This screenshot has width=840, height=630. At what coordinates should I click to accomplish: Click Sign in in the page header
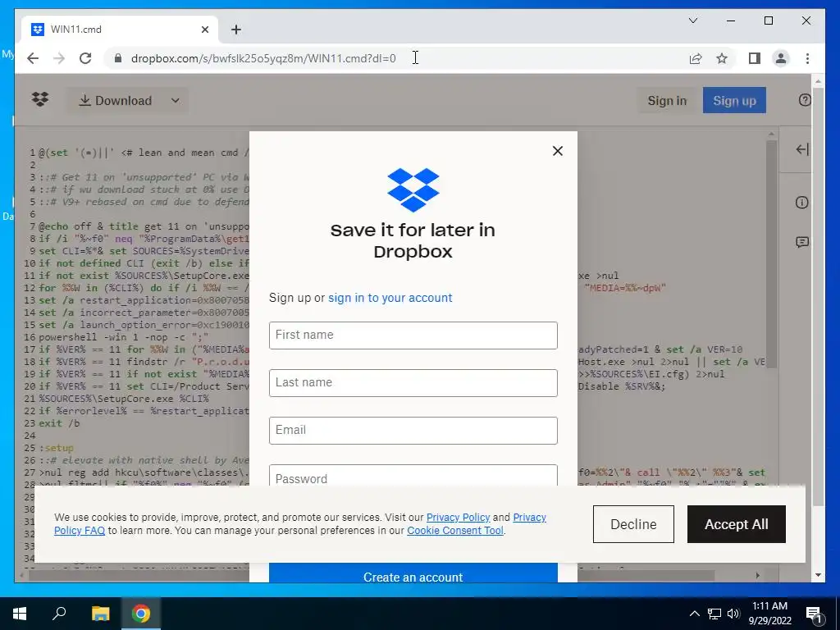coord(667,100)
